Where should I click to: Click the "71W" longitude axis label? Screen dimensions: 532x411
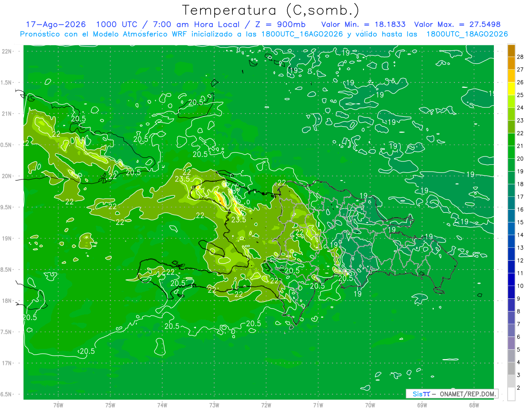point(318,405)
